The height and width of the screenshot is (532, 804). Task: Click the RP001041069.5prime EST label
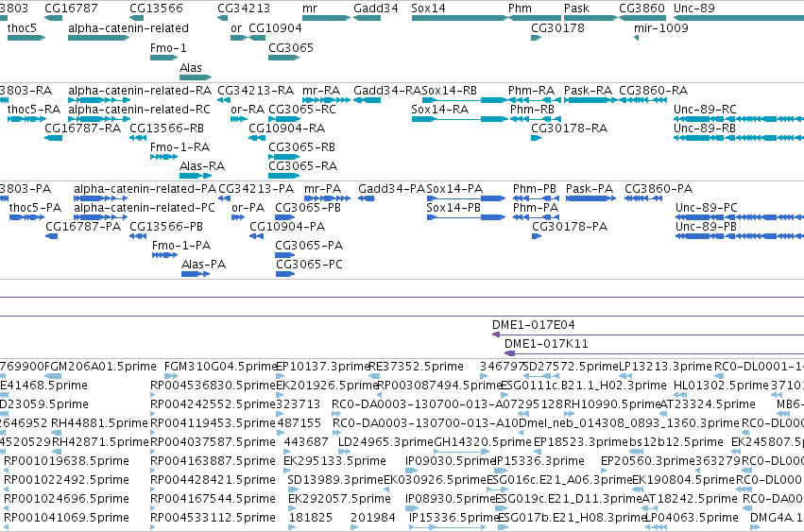(66, 518)
